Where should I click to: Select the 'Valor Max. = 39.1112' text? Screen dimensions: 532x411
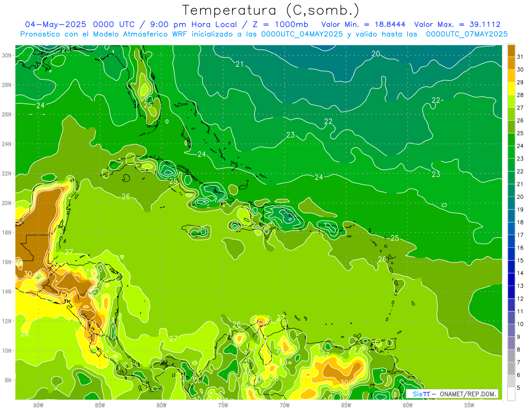(x=457, y=24)
